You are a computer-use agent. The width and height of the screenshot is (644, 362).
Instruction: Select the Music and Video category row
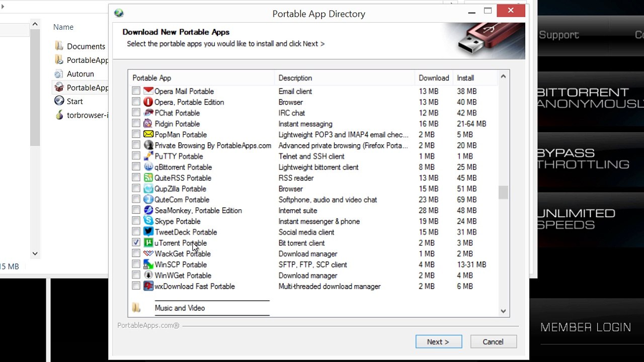click(201, 308)
